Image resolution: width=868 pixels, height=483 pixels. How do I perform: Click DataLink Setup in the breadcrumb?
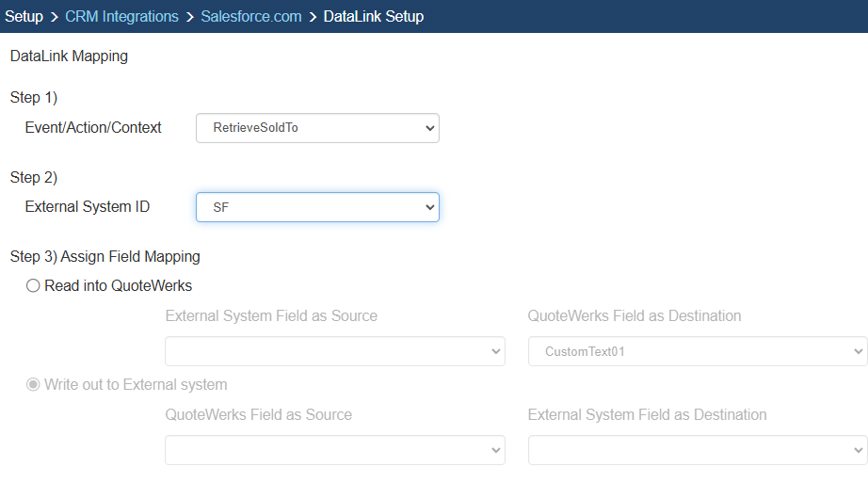click(x=373, y=16)
